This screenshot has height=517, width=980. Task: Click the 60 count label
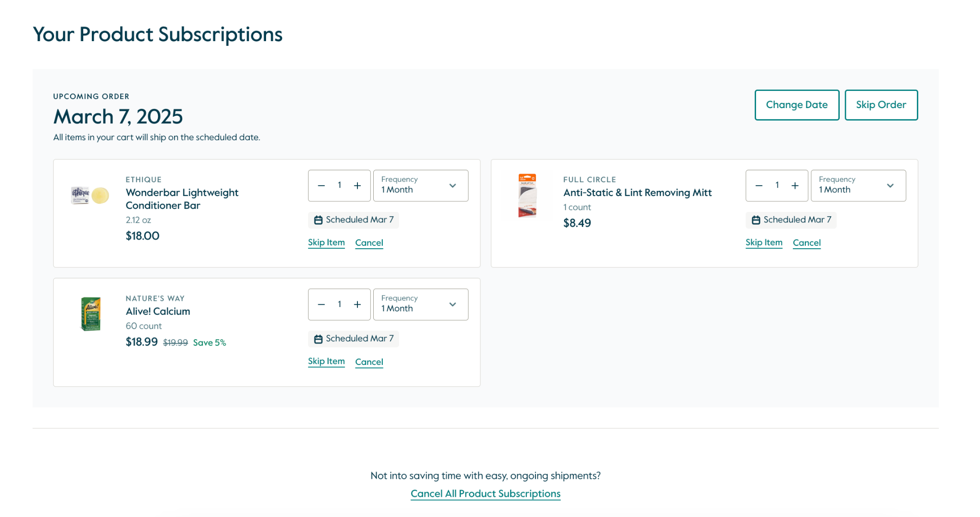coord(144,326)
